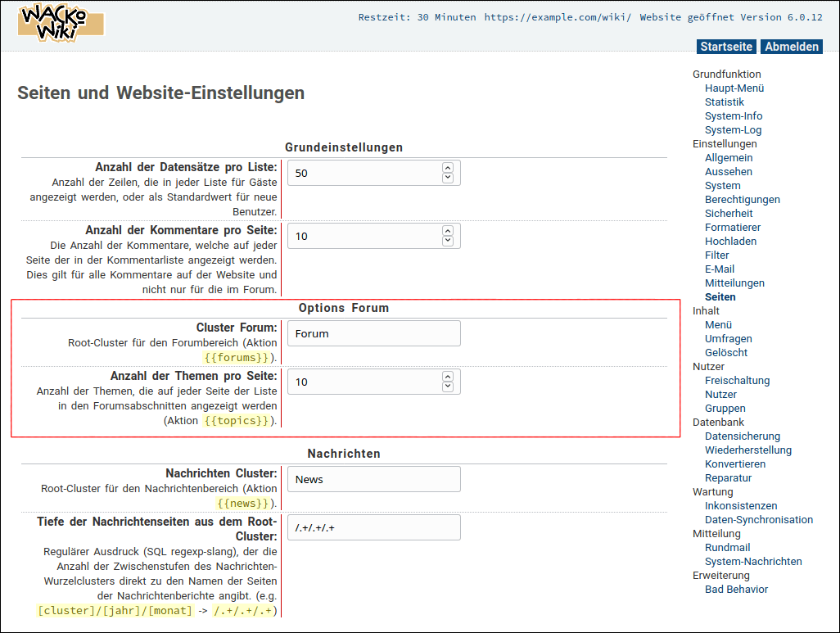The width and height of the screenshot is (840, 633).
Task: Open the System-Log page
Action: click(x=733, y=130)
